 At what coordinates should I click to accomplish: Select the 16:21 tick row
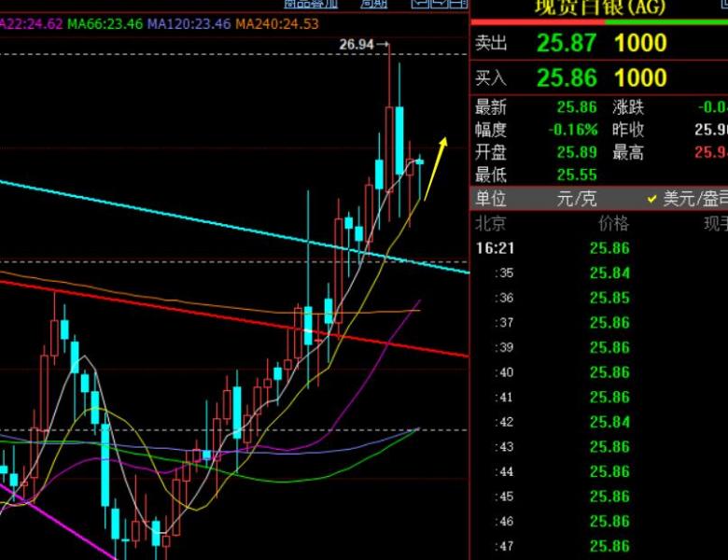click(599, 248)
